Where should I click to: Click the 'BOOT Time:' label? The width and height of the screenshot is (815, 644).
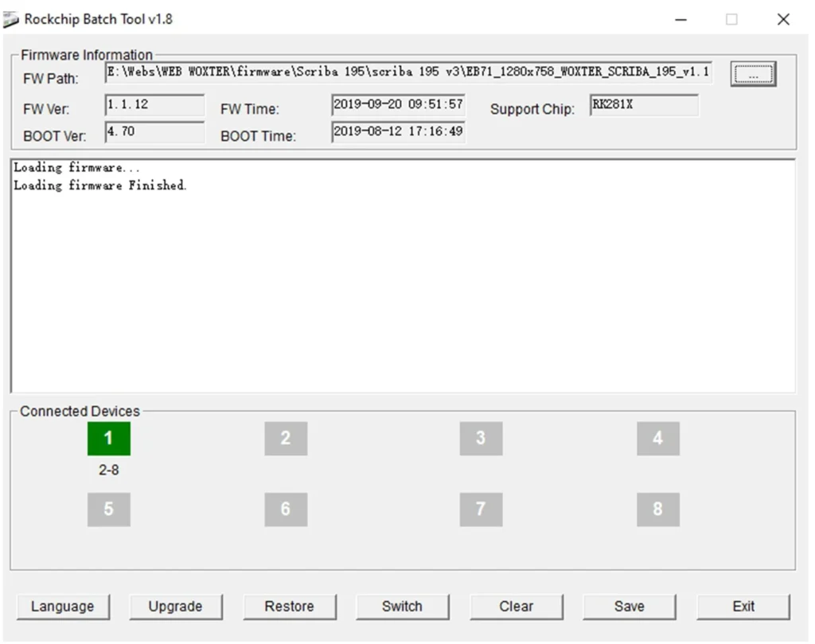click(x=259, y=136)
